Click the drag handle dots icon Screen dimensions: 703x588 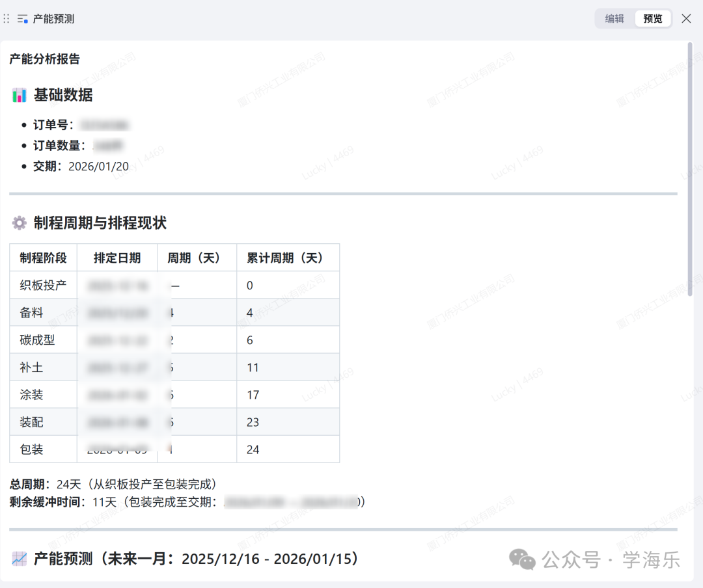7,19
